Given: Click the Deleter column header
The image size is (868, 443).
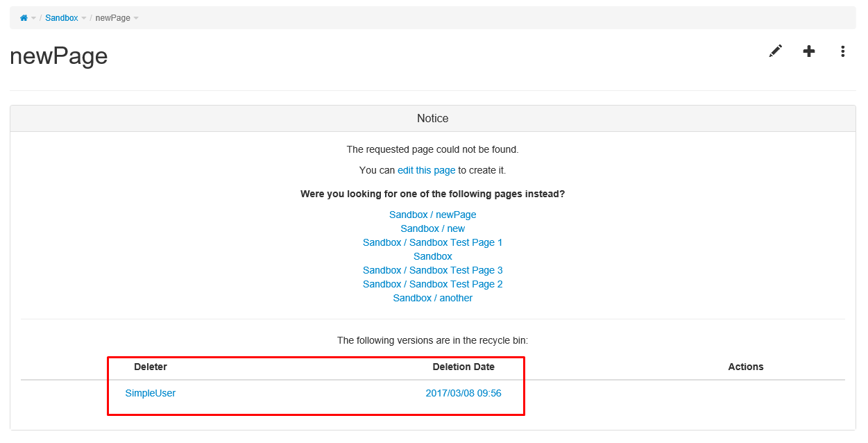Looking at the screenshot, I should point(151,367).
